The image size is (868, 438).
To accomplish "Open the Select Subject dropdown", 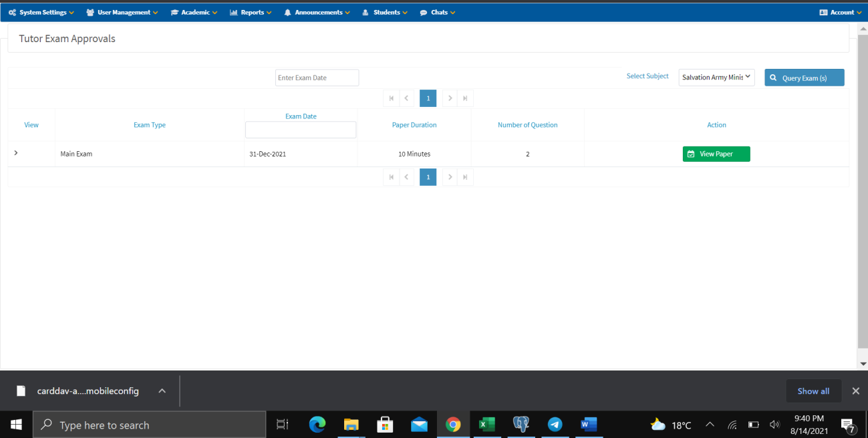I will 716,78.
